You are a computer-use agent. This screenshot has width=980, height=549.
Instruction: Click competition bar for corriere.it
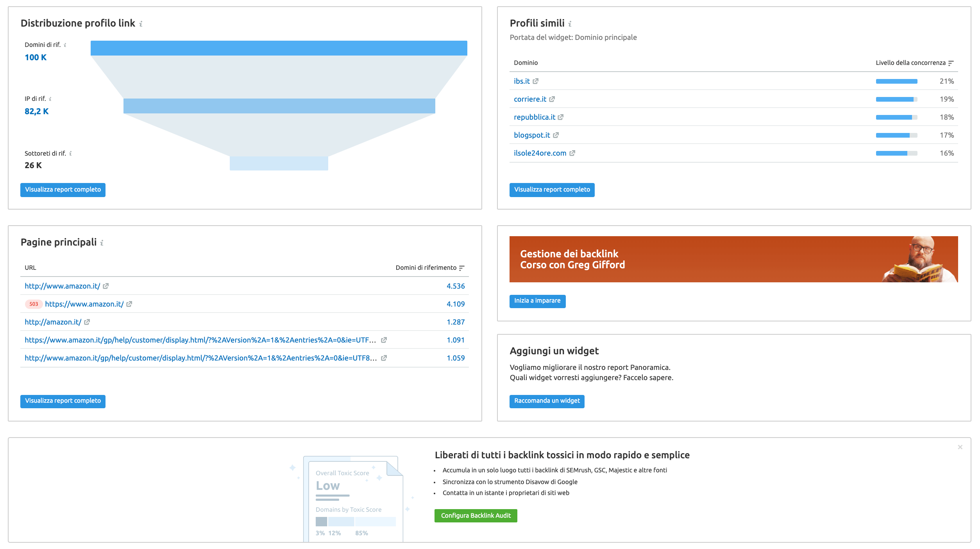897,99
